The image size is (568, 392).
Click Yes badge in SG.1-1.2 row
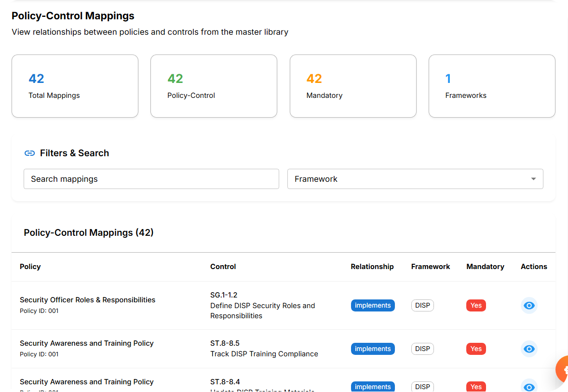point(476,305)
